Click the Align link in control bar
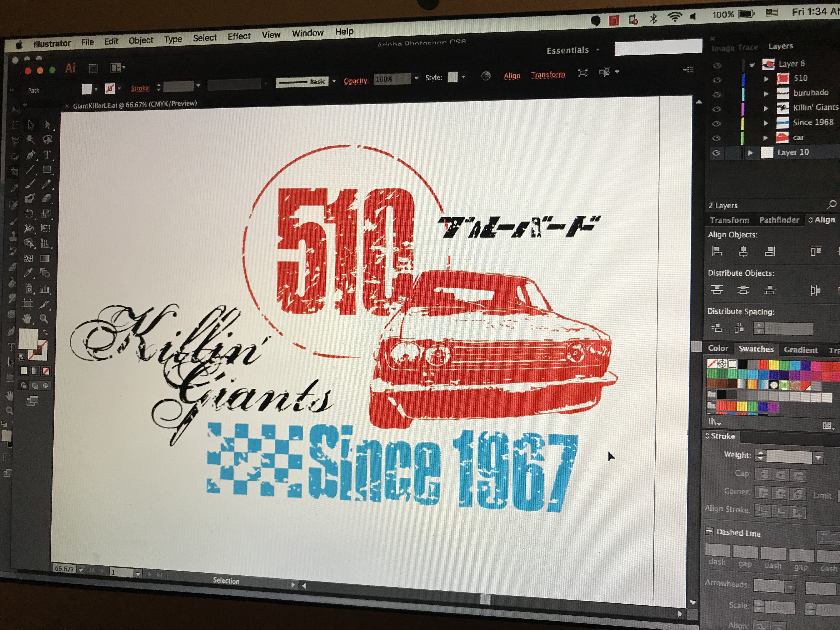 click(x=512, y=76)
